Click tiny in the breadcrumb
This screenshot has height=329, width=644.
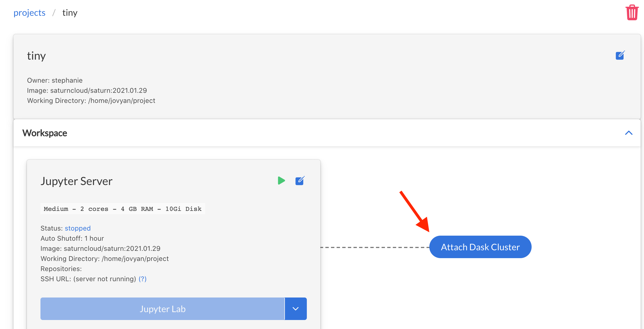coord(70,13)
